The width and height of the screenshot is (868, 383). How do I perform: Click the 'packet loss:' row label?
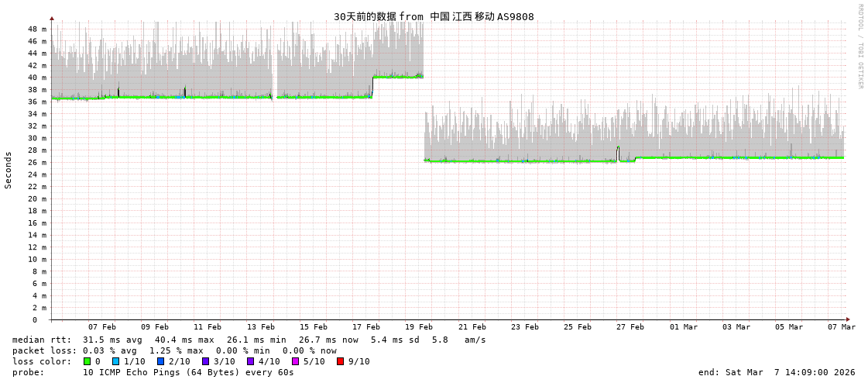click(44, 351)
